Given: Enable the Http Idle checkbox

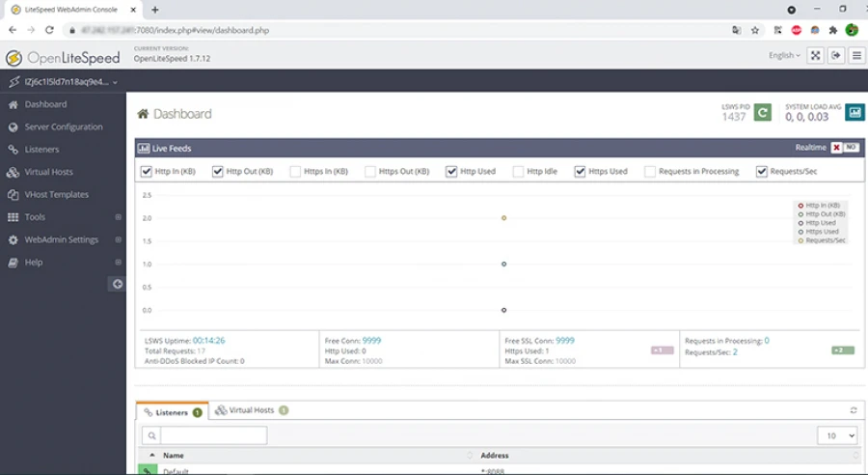Looking at the screenshot, I should tap(518, 172).
